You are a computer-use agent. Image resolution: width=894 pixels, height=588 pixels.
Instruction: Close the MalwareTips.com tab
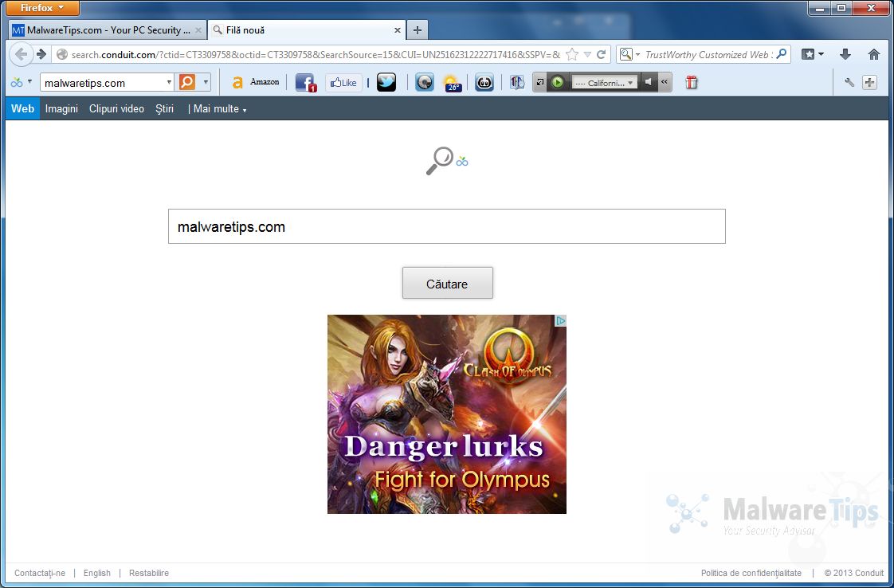pyautogui.click(x=198, y=30)
